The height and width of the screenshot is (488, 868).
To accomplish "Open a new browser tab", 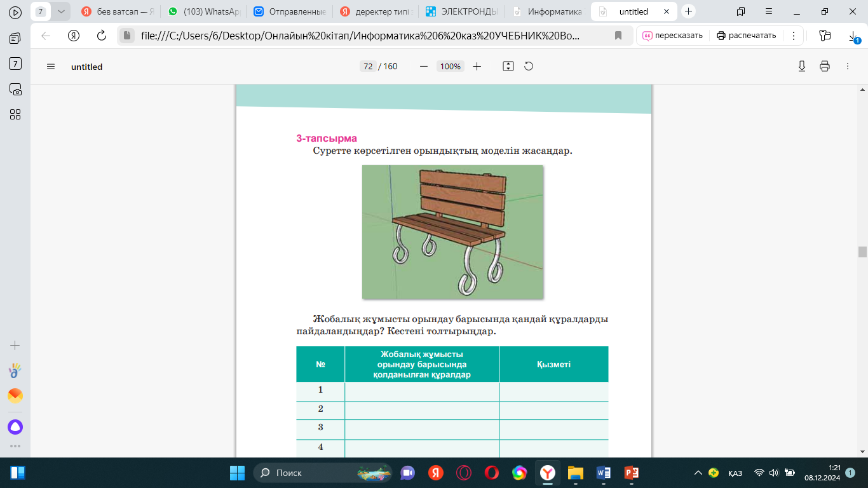I will [x=688, y=11].
